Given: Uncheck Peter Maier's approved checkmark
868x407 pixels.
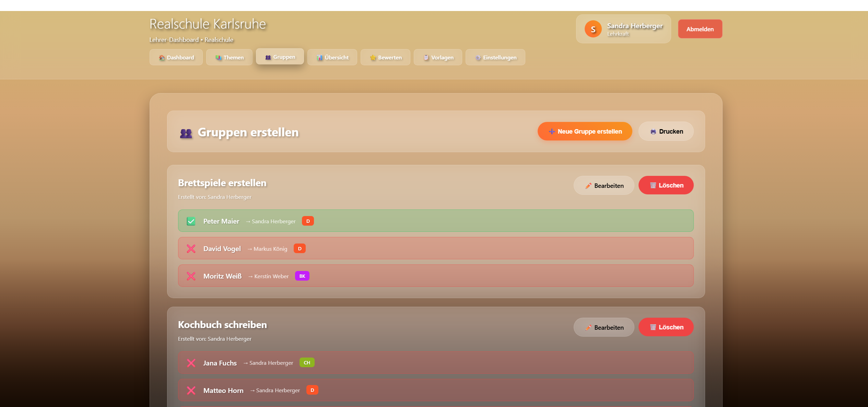Looking at the screenshot, I should point(191,221).
